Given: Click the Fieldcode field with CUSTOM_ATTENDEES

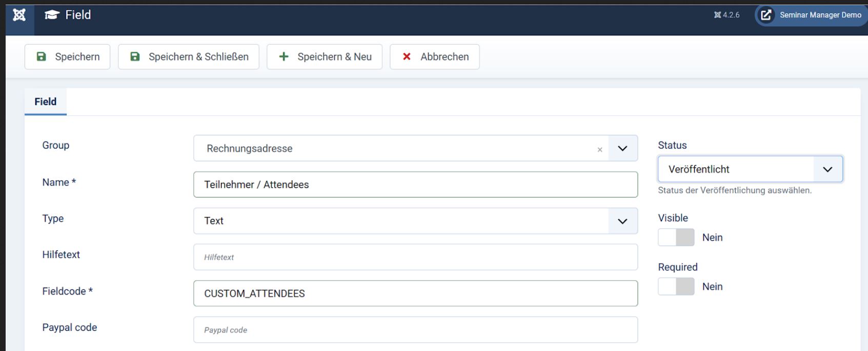Looking at the screenshot, I should click(415, 294).
